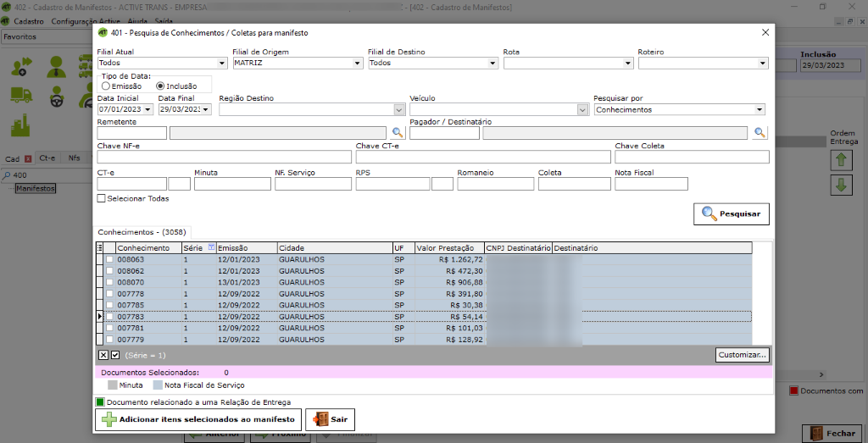Click the Ordem Entrega up arrow
This screenshot has width=868, height=443.
841,160
